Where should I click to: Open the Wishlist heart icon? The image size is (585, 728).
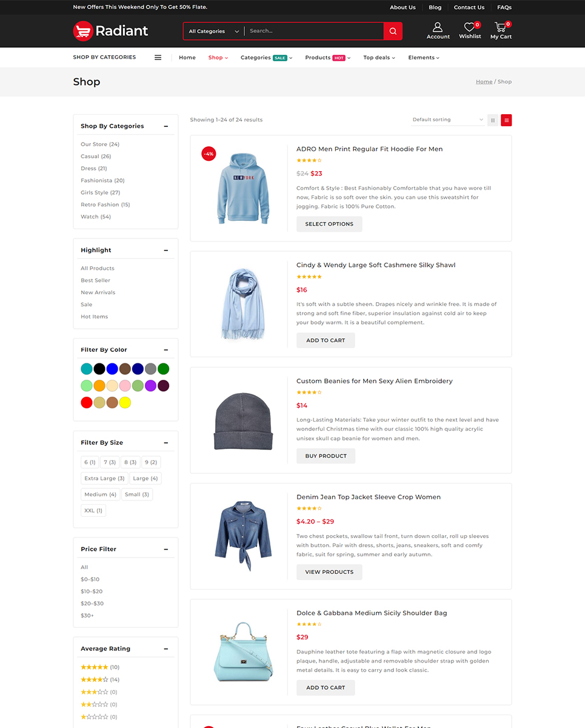469,27
